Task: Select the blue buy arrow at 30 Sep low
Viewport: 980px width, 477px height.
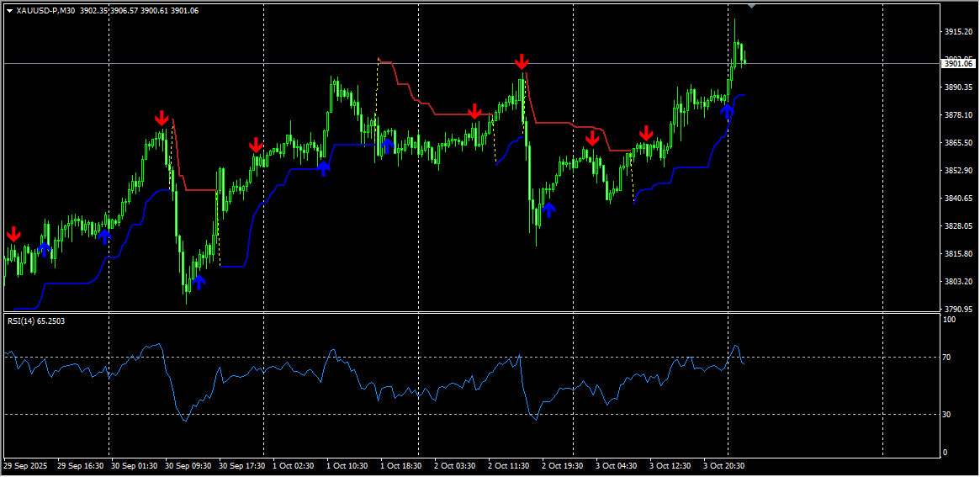Action: pyautogui.click(x=199, y=282)
